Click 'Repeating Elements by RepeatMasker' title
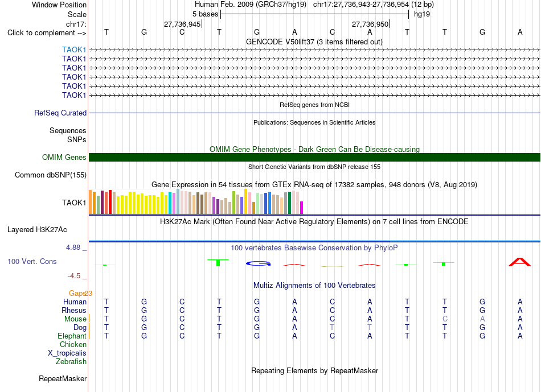 (315, 371)
